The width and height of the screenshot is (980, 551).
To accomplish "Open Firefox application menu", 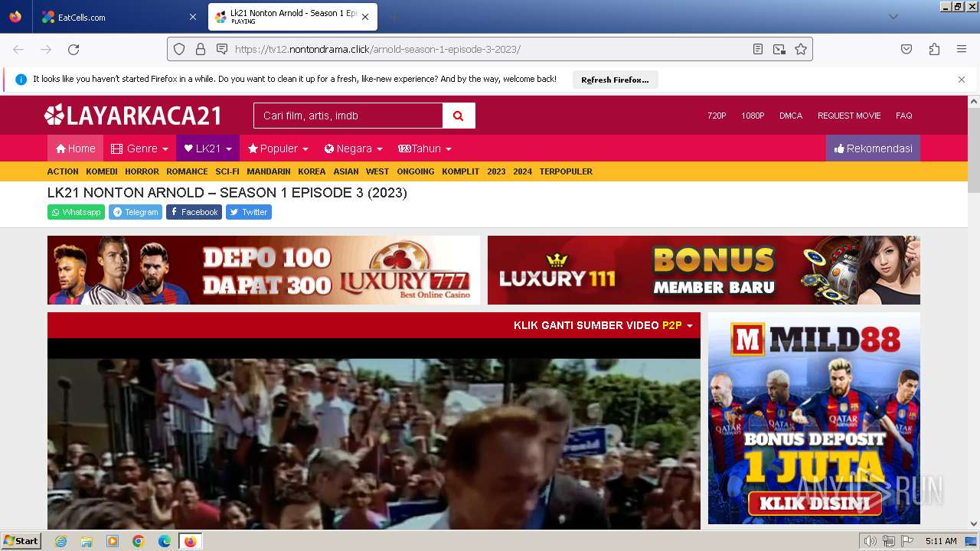I will (x=962, y=49).
